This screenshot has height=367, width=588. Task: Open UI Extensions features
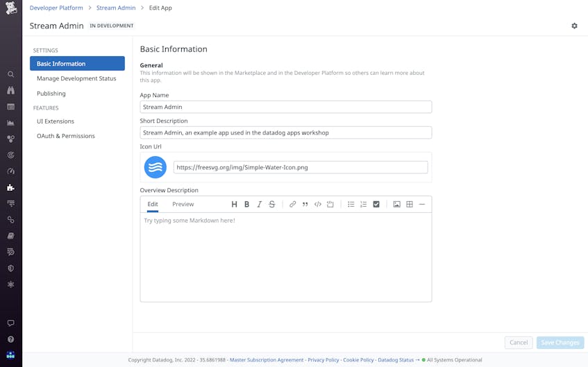pyautogui.click(x=56, y=121)
